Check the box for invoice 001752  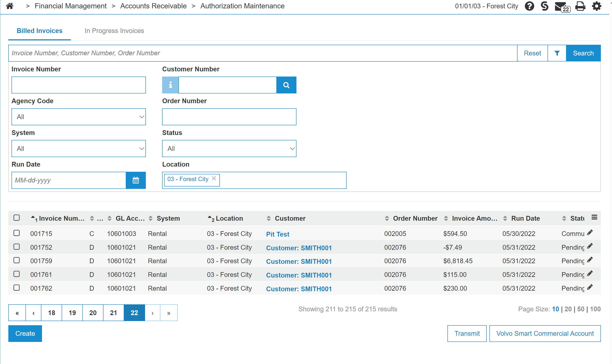click(x=17, y=247)
